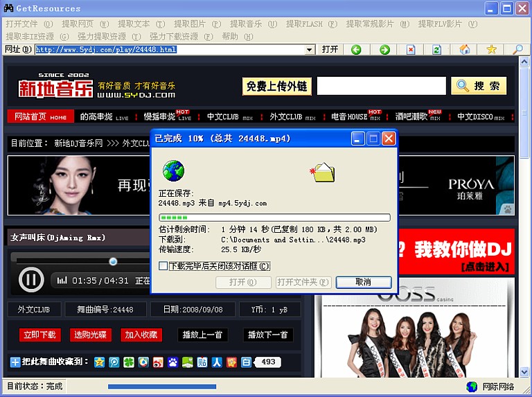Click the page vertical scrollbar down arrow
The width and height of the screenshot is (532, 397).
tap(524, 372)
